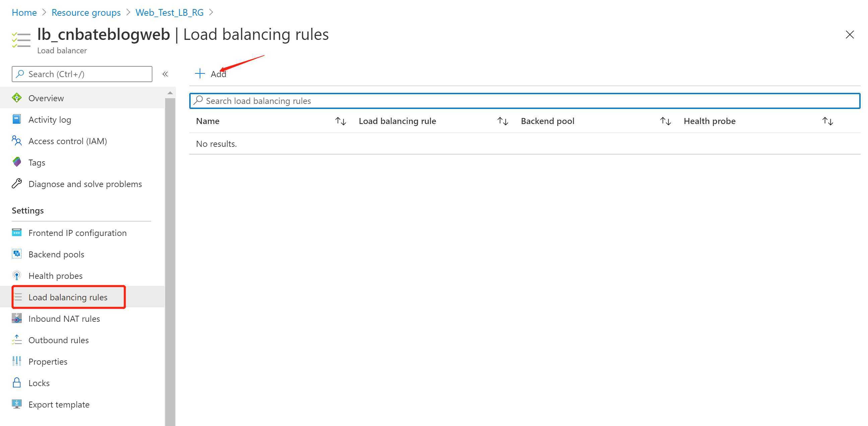The width and height of the screenshot is (868, 426).
Task: Click the Backend pools icon
Action: [16, 254]
